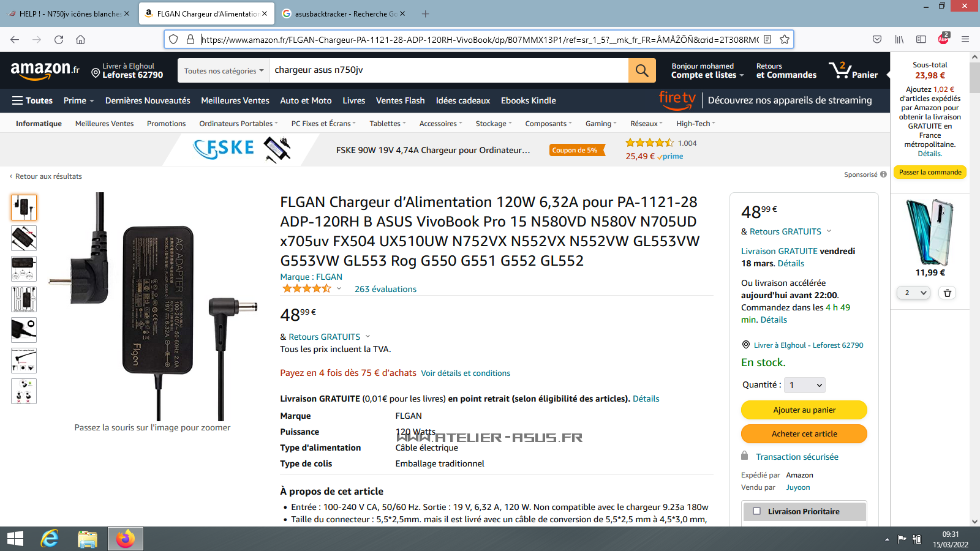Image resolution: width=980 pixels, height=551 pixels.
Task: Expand the star rating breakdown chevron
Action: click(x=339, y=288)
